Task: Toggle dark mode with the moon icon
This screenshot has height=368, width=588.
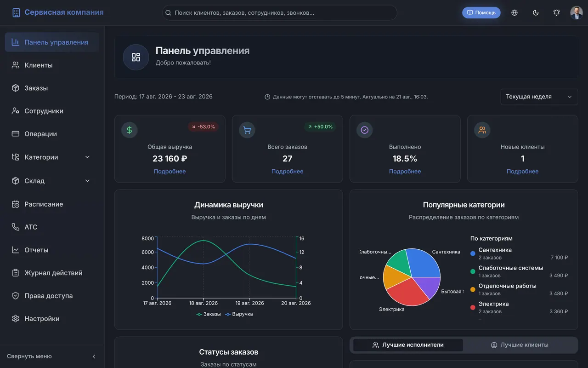Action: point(536,13)
